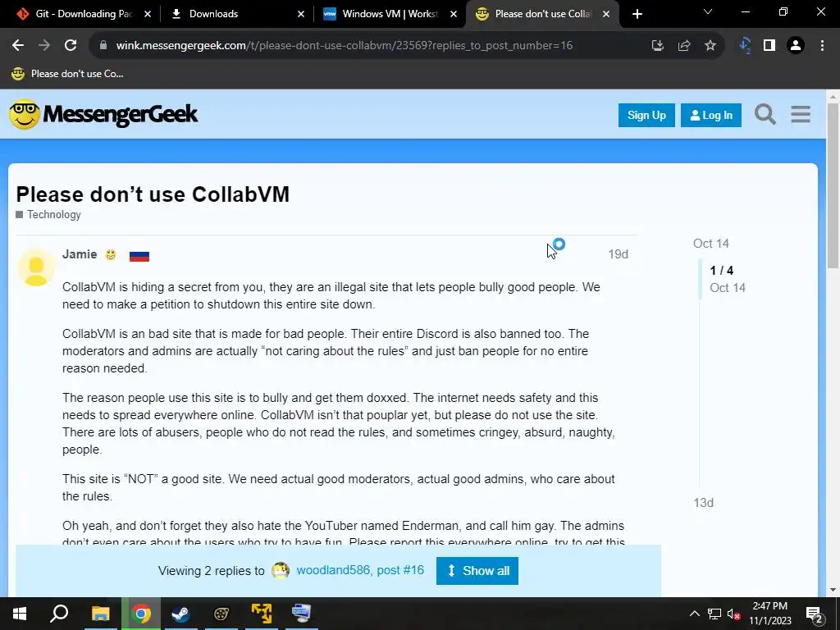Open woodland586, post #16 link
Image resolution: width=840 pixels, height=630 pixels.
(x=360, y=570)
